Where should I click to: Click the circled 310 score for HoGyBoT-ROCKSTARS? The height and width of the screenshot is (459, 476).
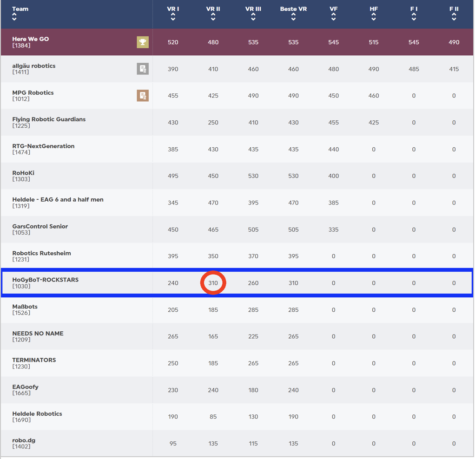click(x=213, y=283)
